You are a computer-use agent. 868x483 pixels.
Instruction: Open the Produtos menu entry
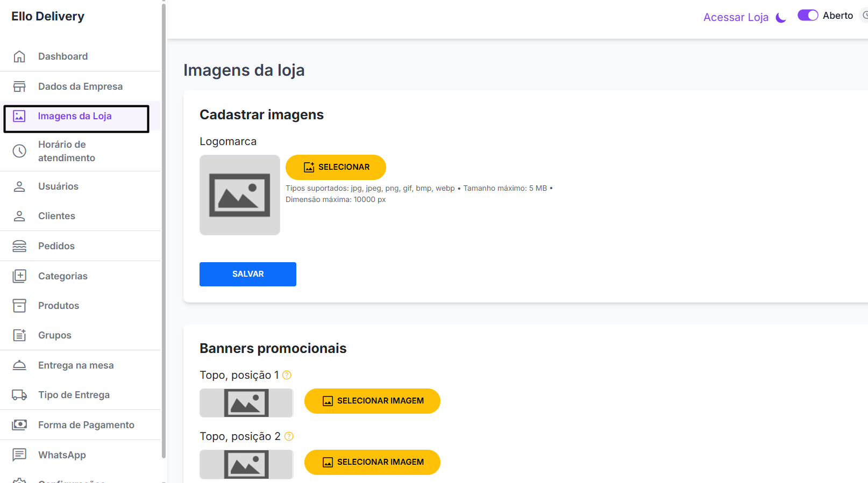click(x=80, y=306)
